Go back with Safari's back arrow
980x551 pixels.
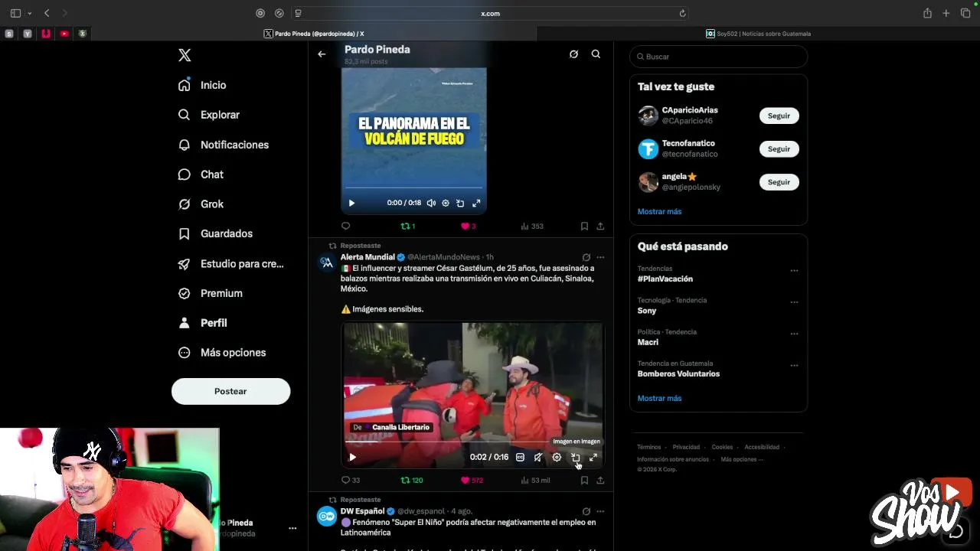(x=47, y=13)
